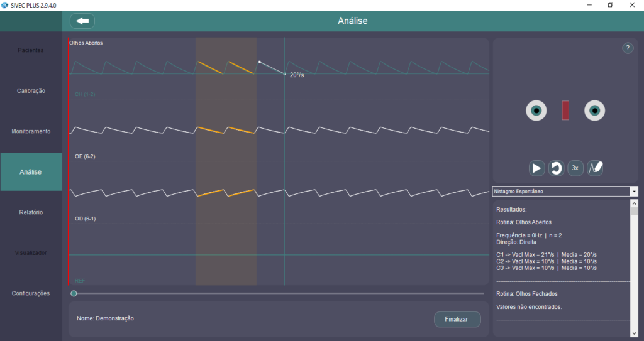Open the Calibração section
The image size is (644, 341).
coord(31,90)
